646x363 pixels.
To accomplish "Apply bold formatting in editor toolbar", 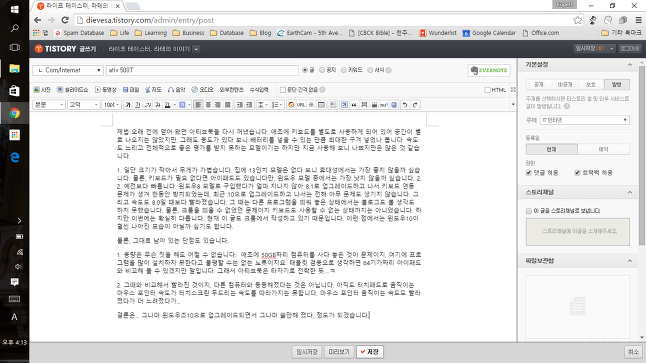I will [x=128, y=105].
